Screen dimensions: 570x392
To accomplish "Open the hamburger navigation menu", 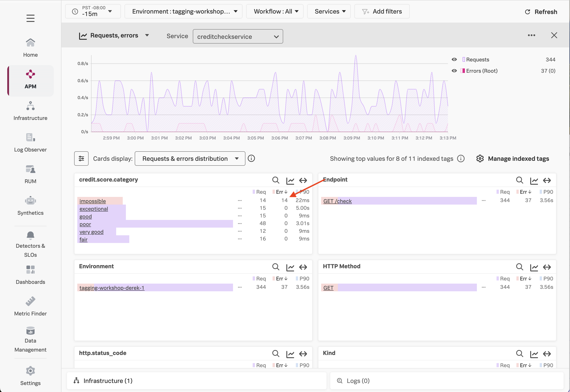I will tap(30, 18).
